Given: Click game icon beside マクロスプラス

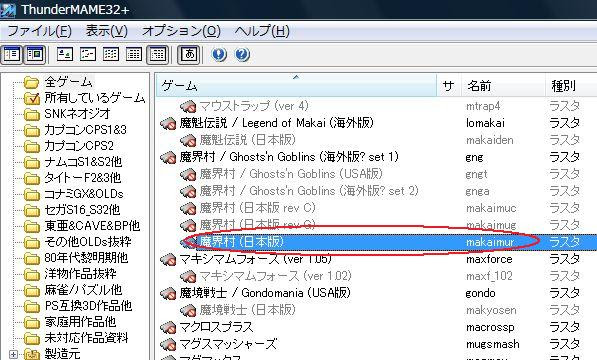Looking at the screenshot, I should pos(168,327).
